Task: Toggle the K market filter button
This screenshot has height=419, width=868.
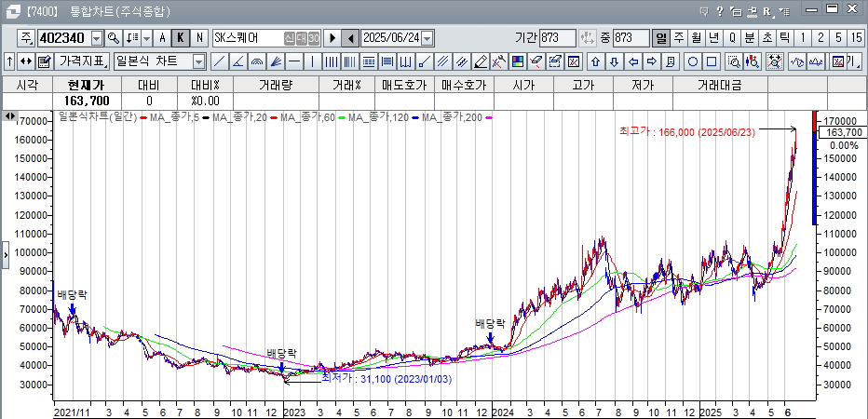Action: [x=180, y=38]
